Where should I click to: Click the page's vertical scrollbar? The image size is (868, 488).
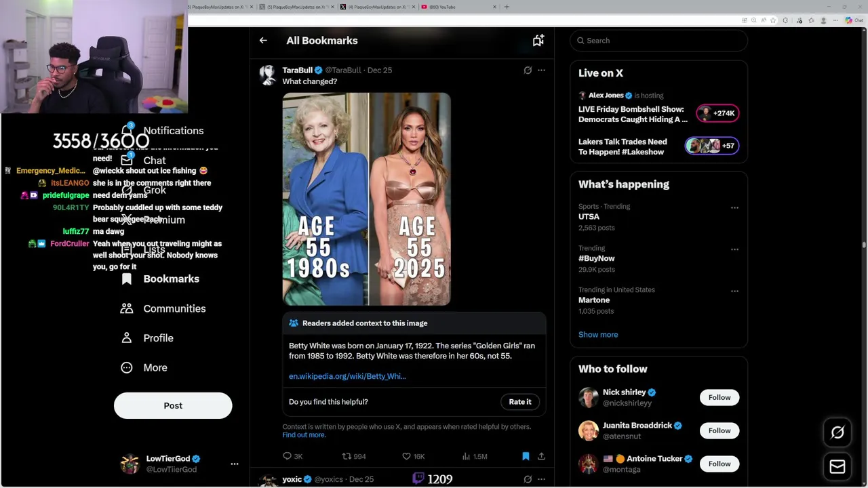pyautogui.click(x=864, y=245)
